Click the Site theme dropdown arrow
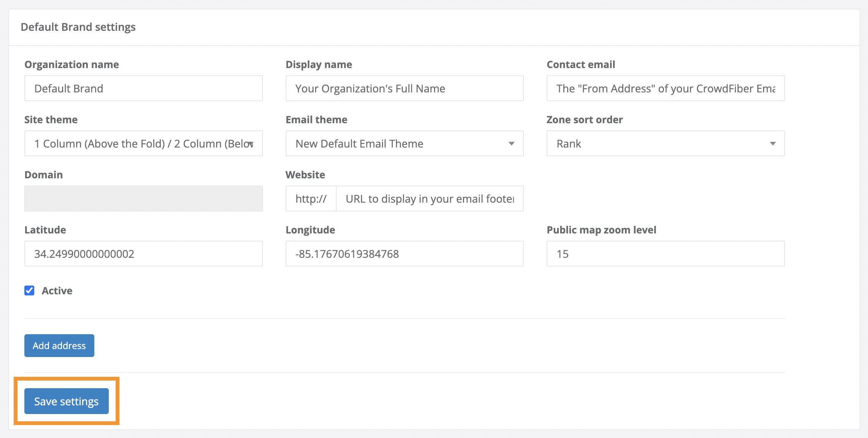The height and width of the screenshot is (438, 868). click(251, 144)
